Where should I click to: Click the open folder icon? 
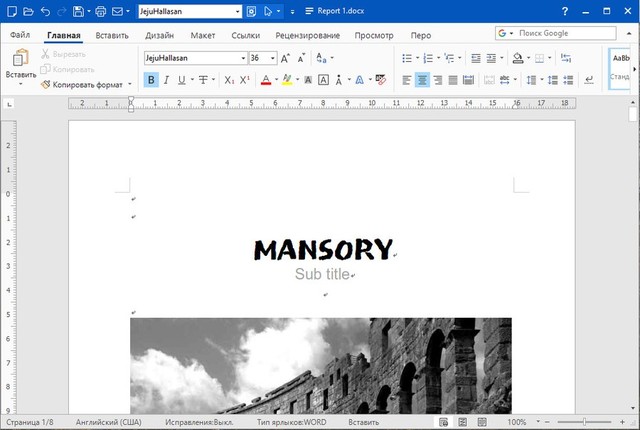pos(28,12)
